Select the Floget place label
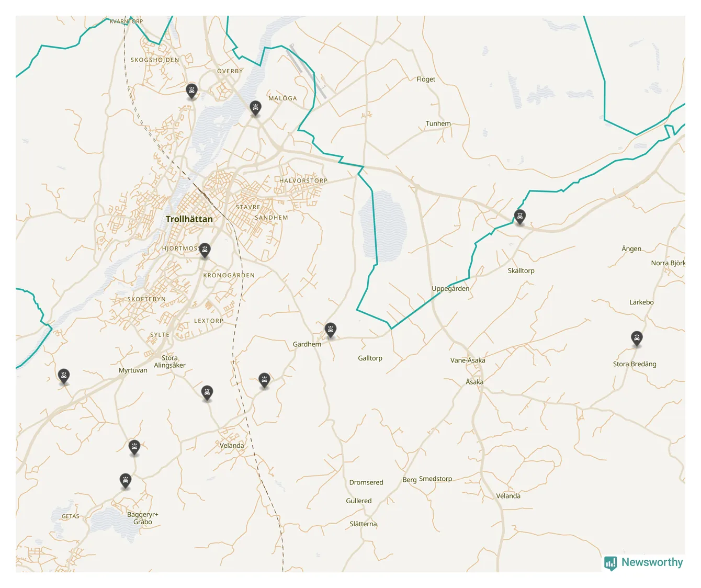The image size is (701, 588). [425, 80]
